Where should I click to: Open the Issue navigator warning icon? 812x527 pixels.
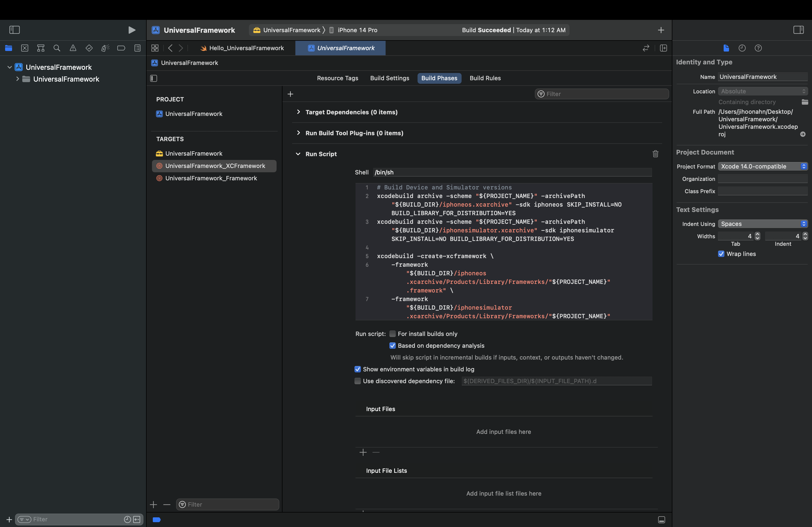[x=73, y=48]
